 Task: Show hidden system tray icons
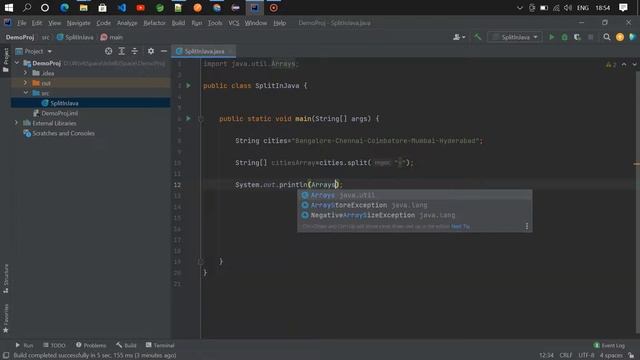coord(520,7)
